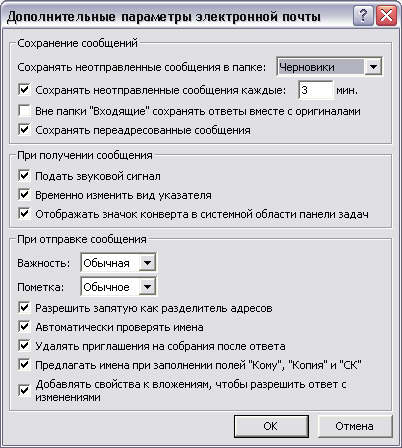
Task: Click the help question mark icon
Action: (363, 16)
